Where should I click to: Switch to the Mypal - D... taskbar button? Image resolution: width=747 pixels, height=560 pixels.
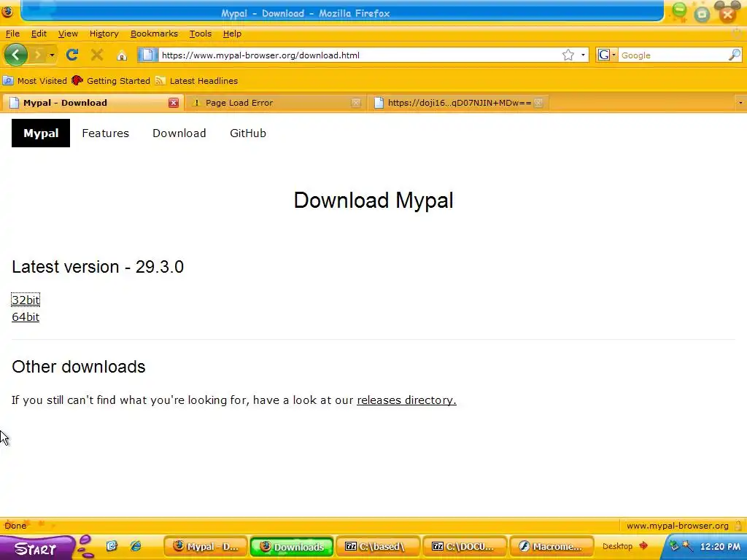pos(206,547)
